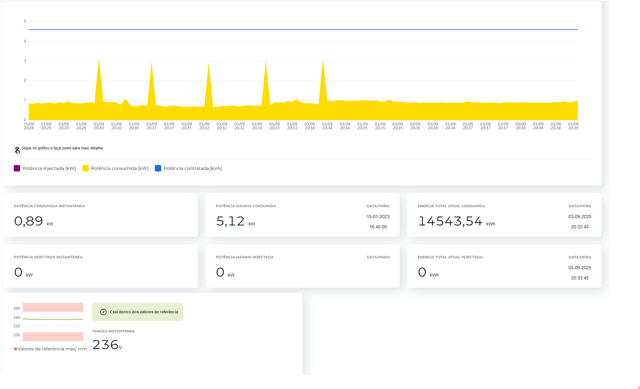Screen dimensions: 640x389
Task: Click the 0,89 kW consumed power value
Action: (33, 221)
